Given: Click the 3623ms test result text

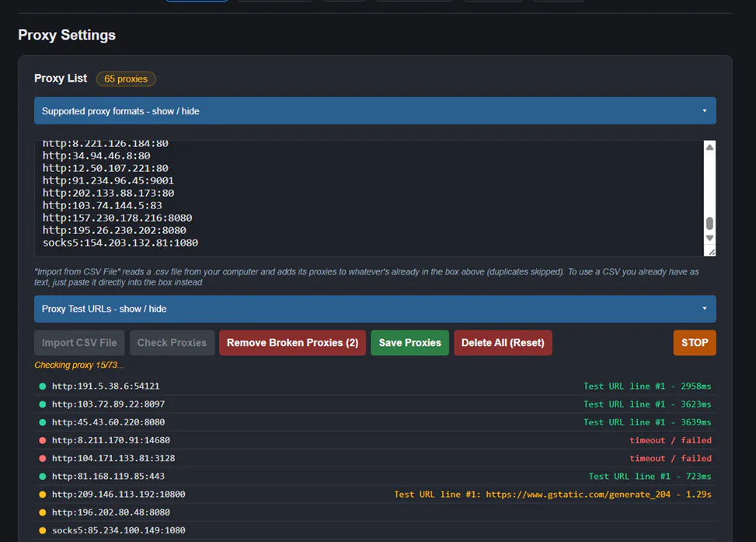Looking at the screenshot, I should (x=647, y=404).
